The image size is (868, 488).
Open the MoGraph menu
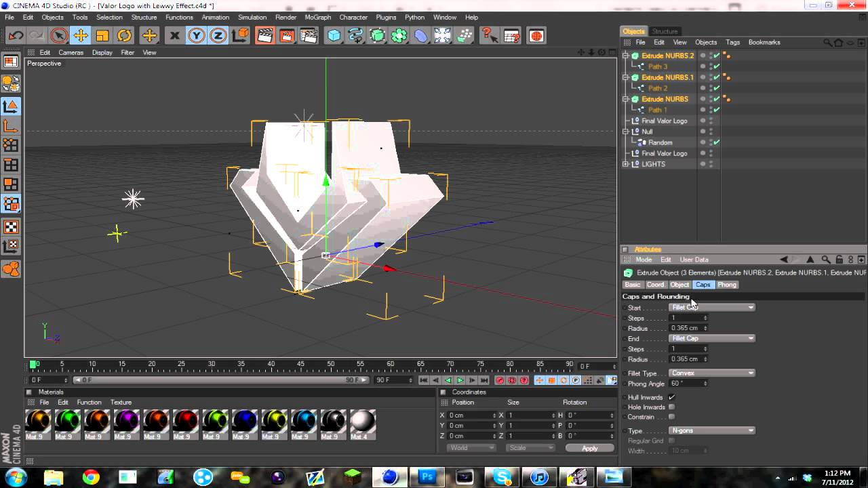point(318,17)
